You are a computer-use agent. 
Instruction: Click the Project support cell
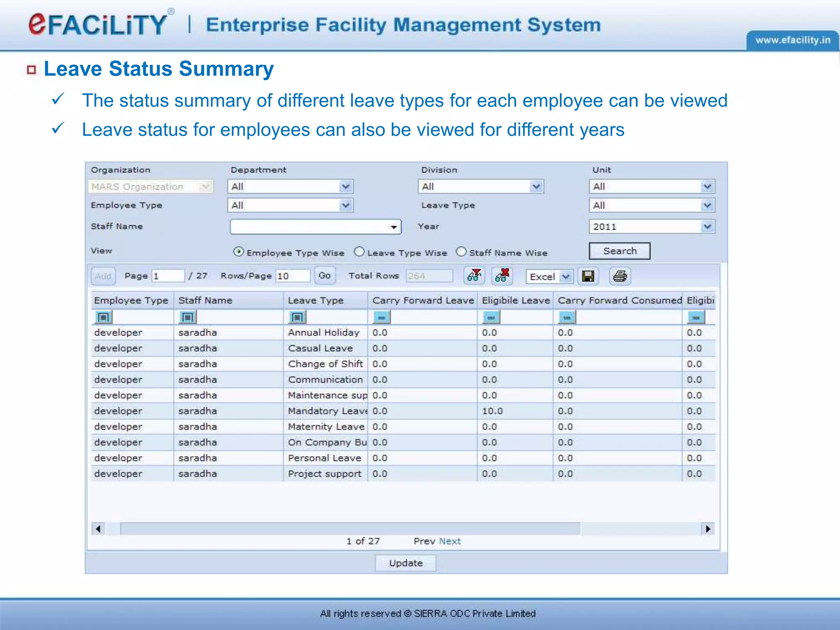click(x=325, y=473)
